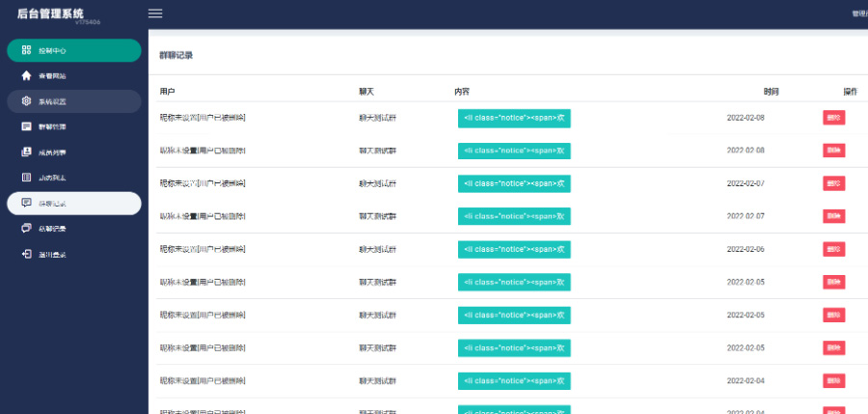Click the 操作 column header
868x414 pixels.
(x=850, y=92)
